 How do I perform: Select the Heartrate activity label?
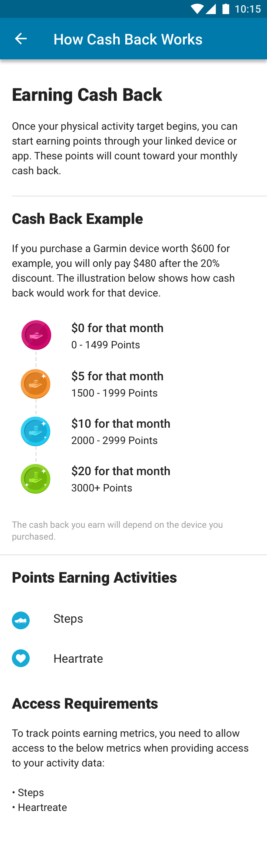[x=78, y=659]
